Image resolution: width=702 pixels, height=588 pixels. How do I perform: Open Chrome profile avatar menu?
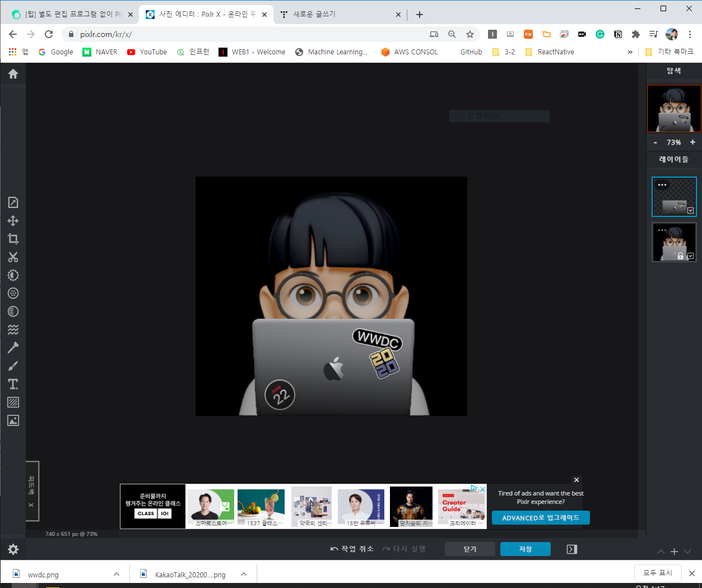click(x=671, y=34)
